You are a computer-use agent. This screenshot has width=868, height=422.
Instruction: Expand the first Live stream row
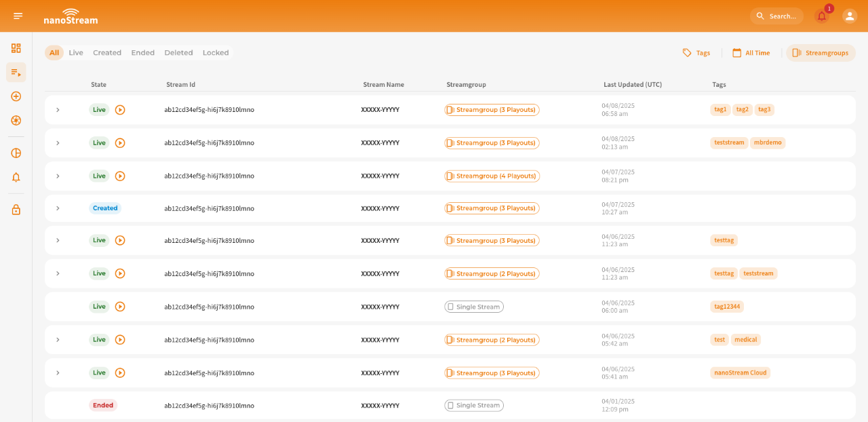pyautogui.click(x=58, y=109)
